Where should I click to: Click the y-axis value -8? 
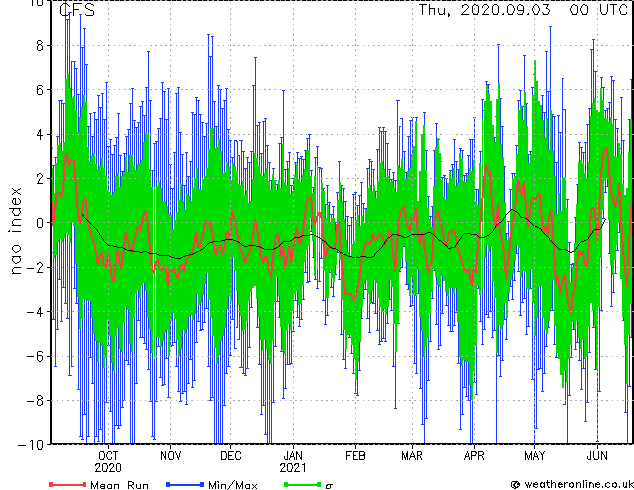pyautogui.click(x=35, y=400)
